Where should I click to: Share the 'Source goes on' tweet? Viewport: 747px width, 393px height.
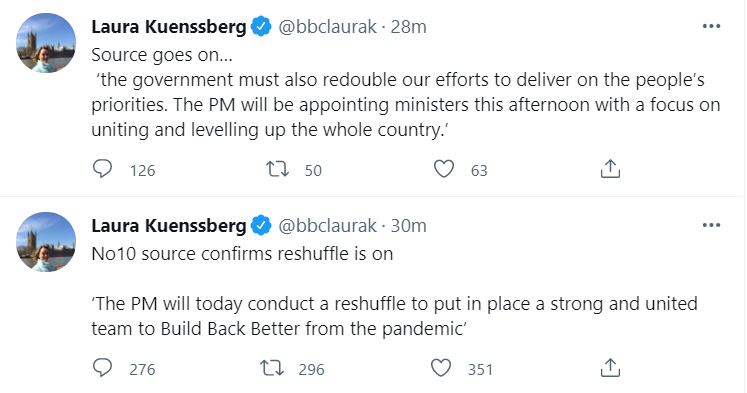pyautogui.click(x=610, y=169)
